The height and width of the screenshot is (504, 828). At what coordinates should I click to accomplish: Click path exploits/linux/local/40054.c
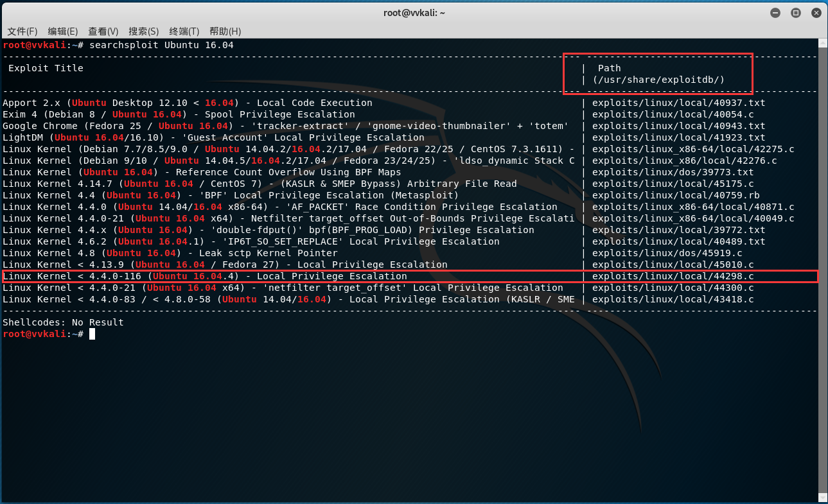673,114
